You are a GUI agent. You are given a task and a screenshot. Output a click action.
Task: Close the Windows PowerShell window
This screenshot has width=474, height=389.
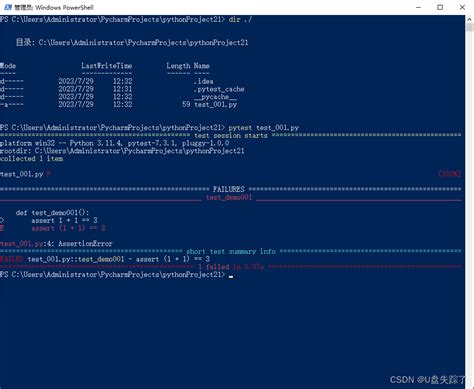coord(462,7)
